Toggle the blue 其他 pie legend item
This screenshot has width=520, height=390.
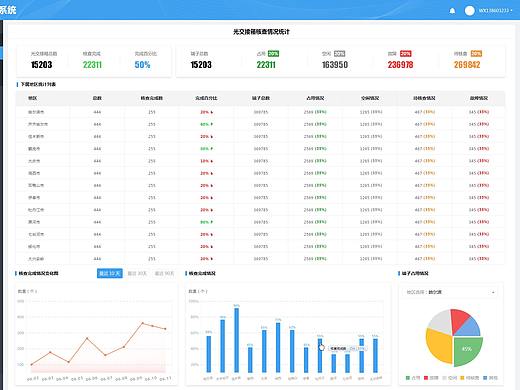(x=490, y=378)
